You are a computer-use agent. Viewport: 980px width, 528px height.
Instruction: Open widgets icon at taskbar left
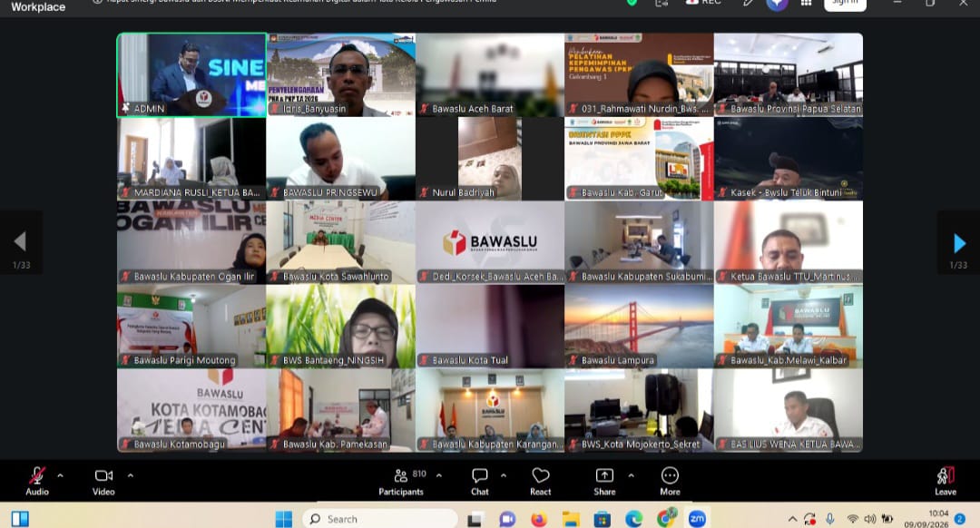pyautogui.click(x=20, y=519)
